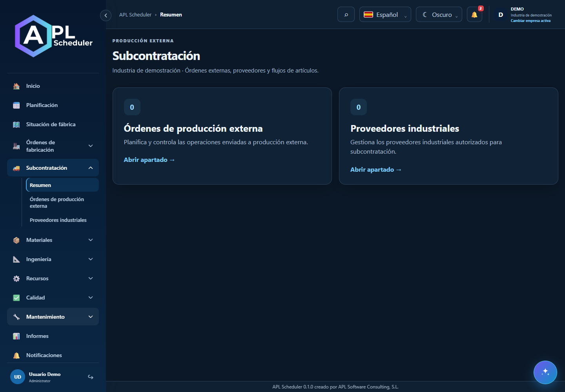Click the Planificación calendar icon
565x392 pixels.
[x=16, y=105]
